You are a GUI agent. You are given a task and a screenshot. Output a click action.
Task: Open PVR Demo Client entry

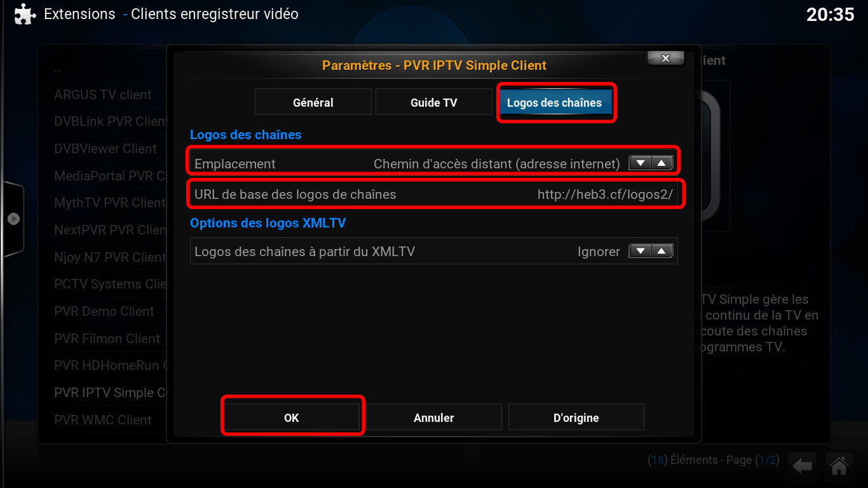(x=104, y=311)
